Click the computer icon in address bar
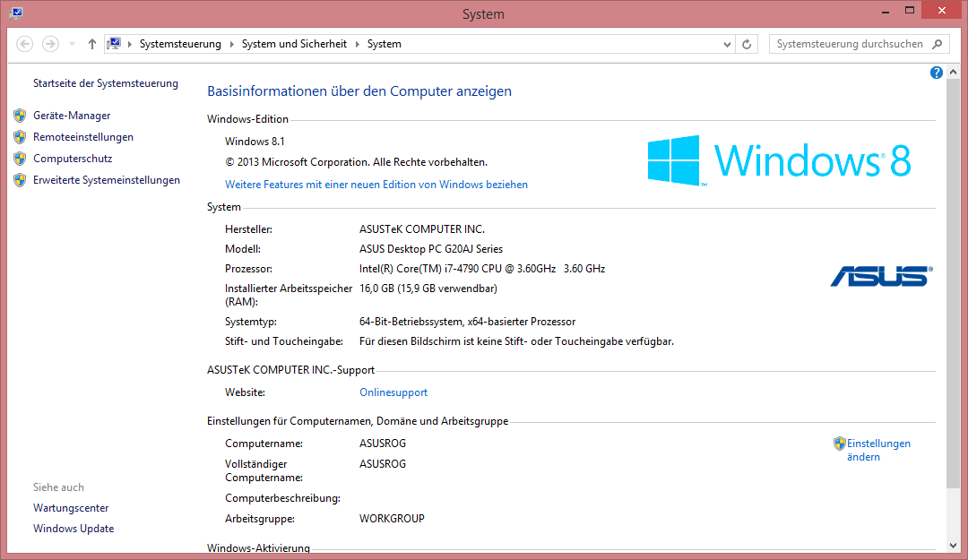968x560 pixels. (x=114, y=44)
